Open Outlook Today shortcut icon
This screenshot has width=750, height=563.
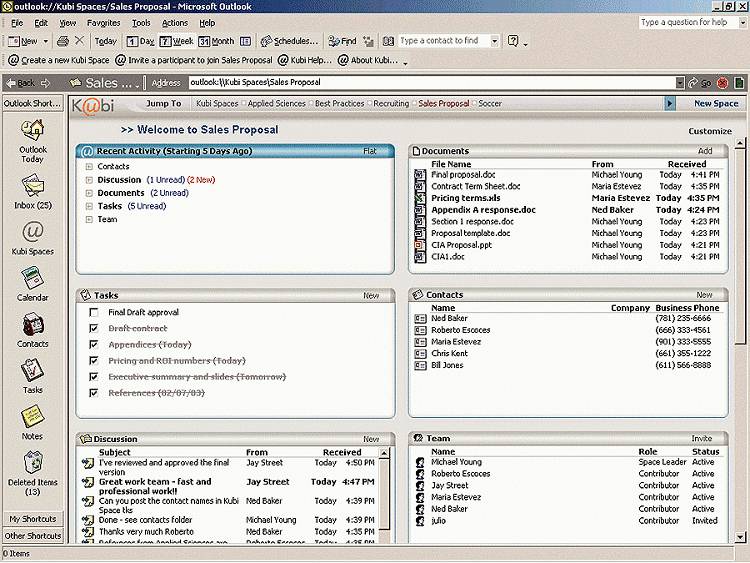pyautogui.click(x=33, y=131)
